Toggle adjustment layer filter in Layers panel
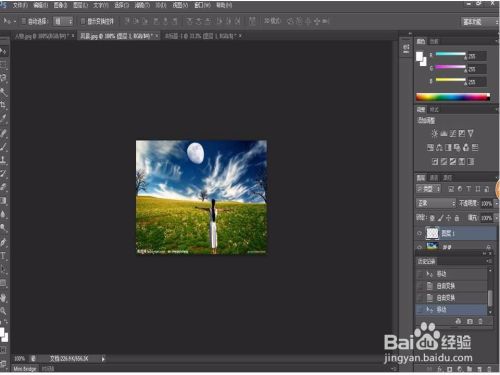Screen dimensions: 500x375 (460, 189)
